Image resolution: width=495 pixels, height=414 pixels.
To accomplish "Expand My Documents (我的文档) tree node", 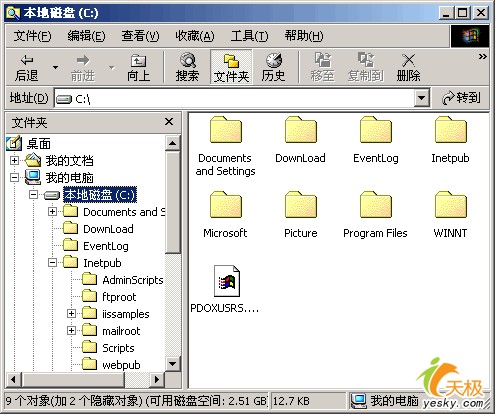I will [x=14, y=161].
